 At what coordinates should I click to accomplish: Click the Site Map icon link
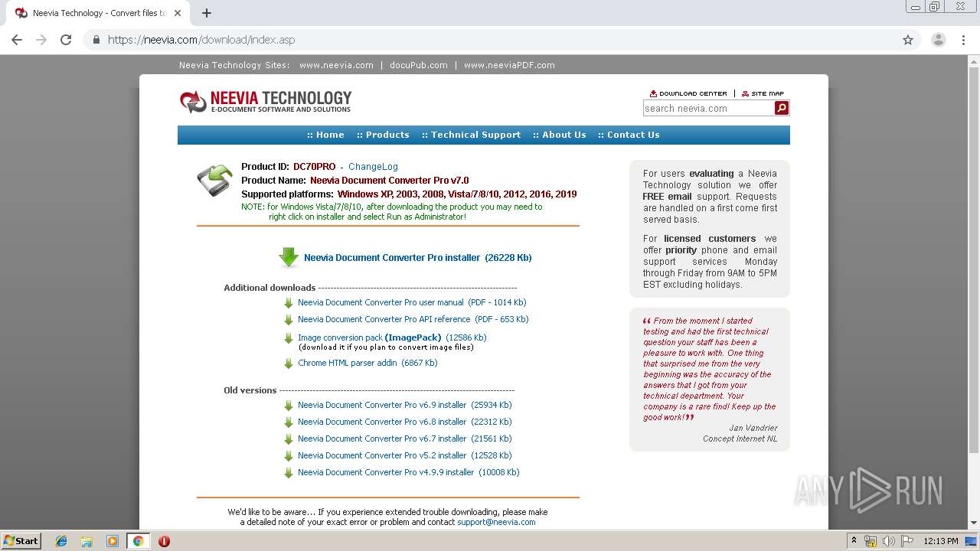pyautogui.click(x=763, y=93)
